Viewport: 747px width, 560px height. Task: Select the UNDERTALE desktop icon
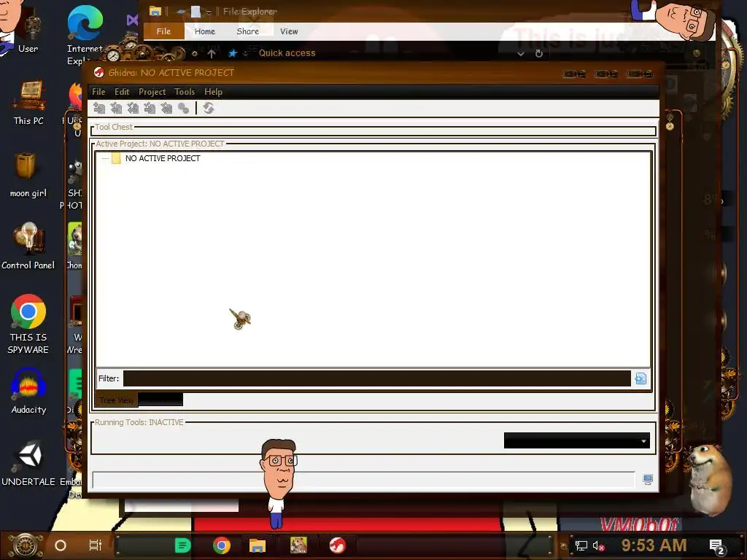coord(28,463)
